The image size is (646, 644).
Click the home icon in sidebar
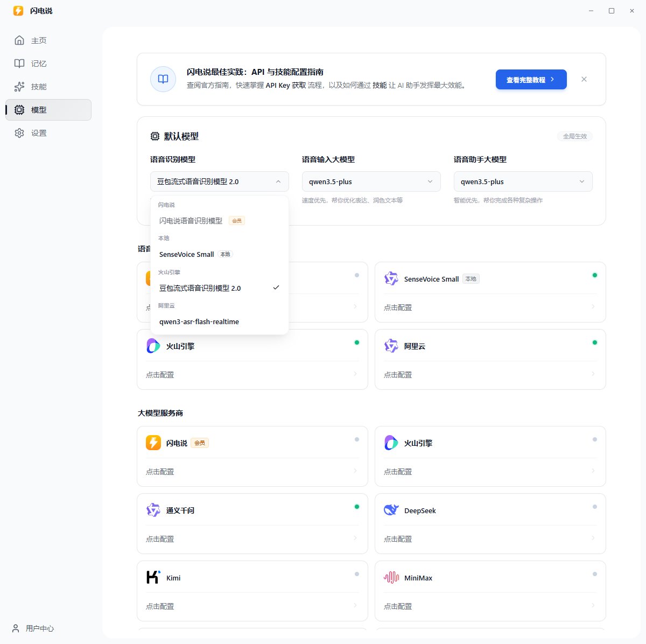click(19, 40)
